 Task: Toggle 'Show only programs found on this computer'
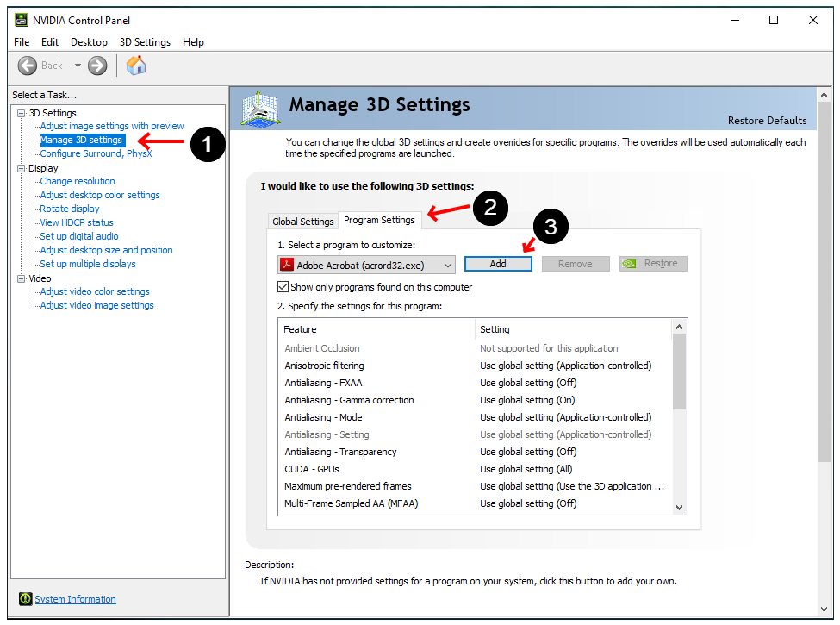click(283, 287)
